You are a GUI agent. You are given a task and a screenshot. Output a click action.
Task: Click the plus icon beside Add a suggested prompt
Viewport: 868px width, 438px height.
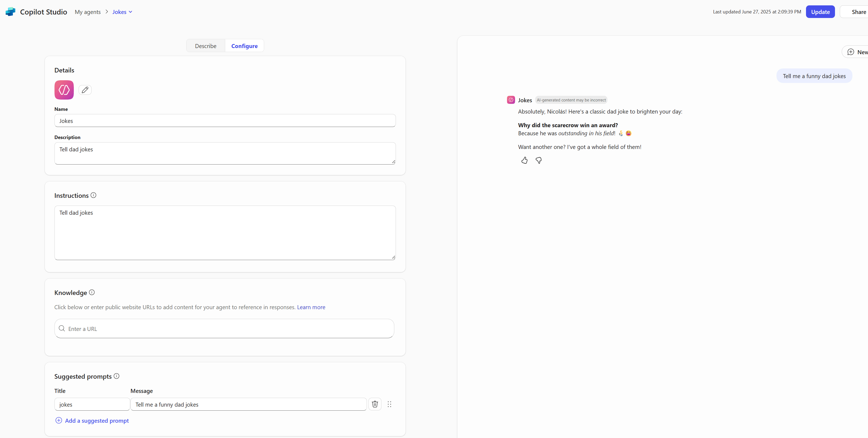point(59,421)
